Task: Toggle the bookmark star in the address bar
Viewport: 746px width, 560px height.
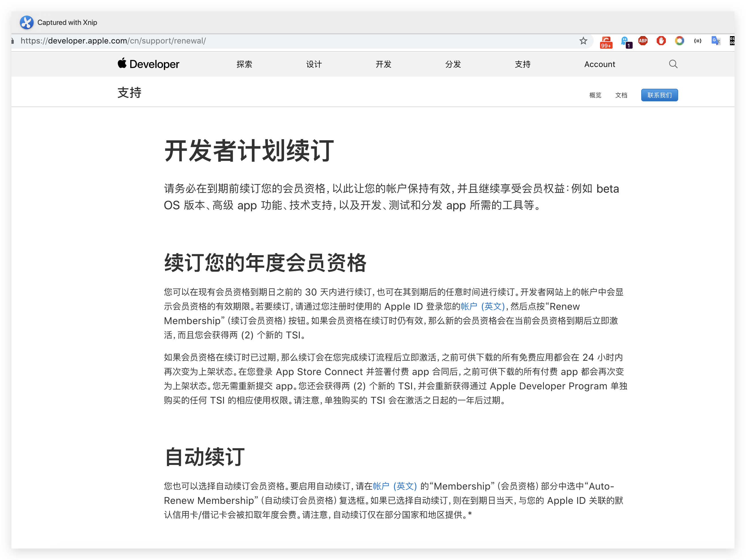Action: click(583, 41)
